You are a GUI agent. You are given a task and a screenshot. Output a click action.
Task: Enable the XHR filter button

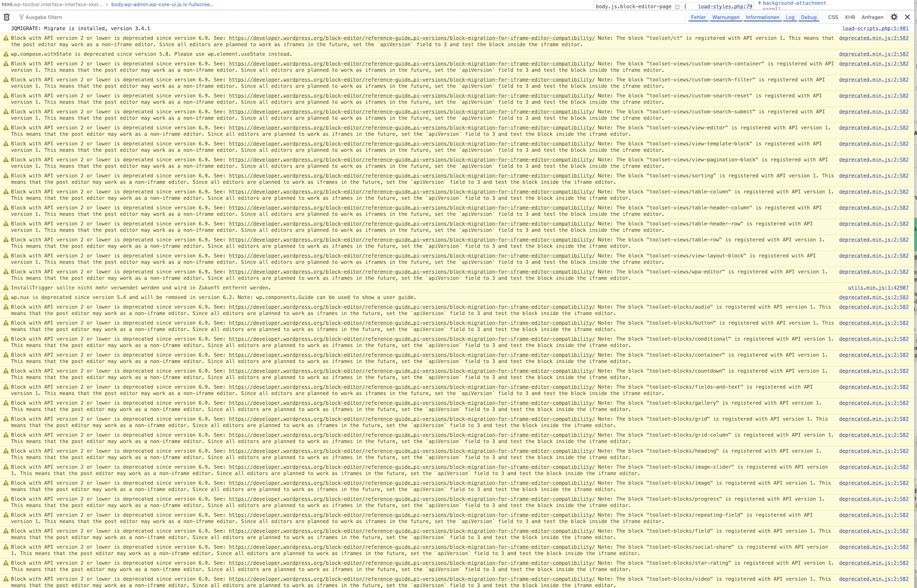tap(850, 17)
